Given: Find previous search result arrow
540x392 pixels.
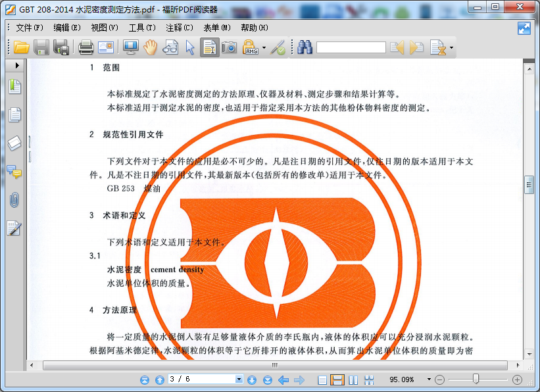Looking at the screenshot, I should [397, 47].
